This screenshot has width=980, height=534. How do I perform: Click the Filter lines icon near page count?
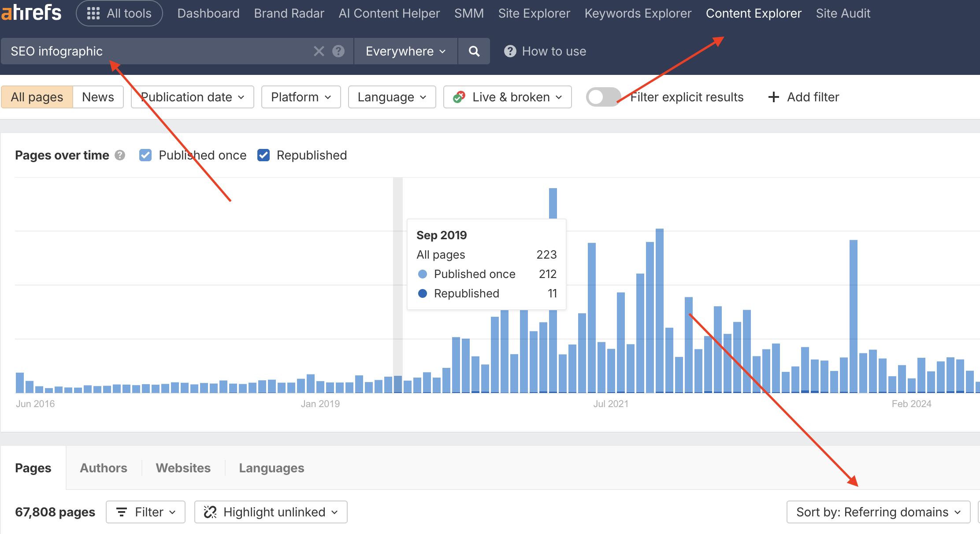[122, 512]
